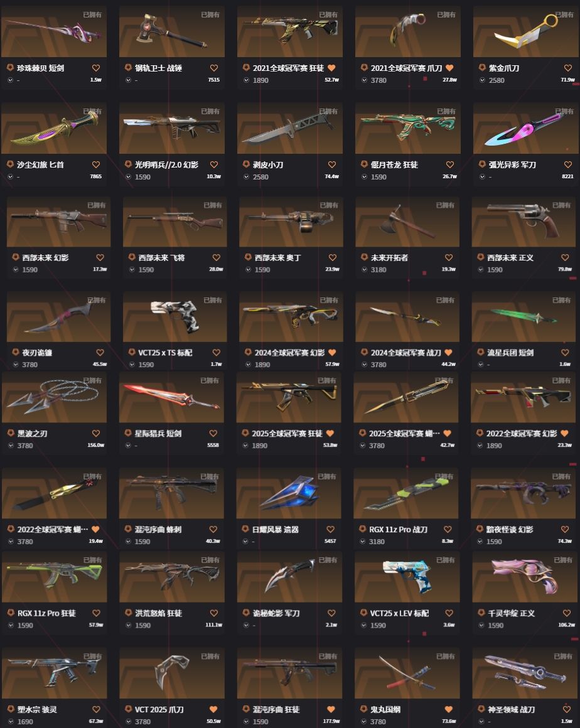
Task: Select the VCT25 x LEV 标配 pistol image
Action: coord(407,577)
